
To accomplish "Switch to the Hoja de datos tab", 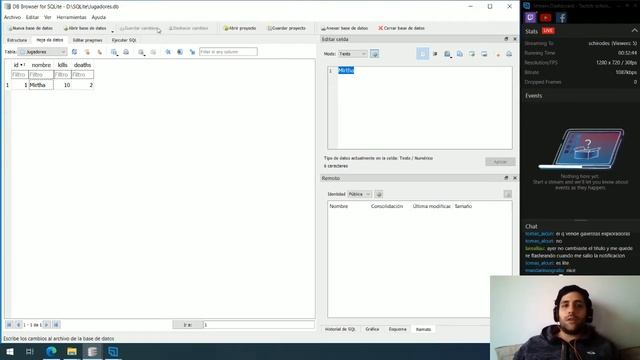I will (50, 40).
